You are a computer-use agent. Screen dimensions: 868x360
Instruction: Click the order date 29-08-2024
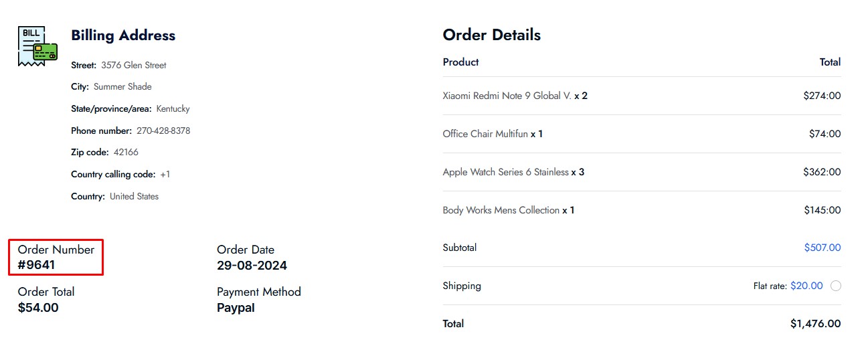252,265
